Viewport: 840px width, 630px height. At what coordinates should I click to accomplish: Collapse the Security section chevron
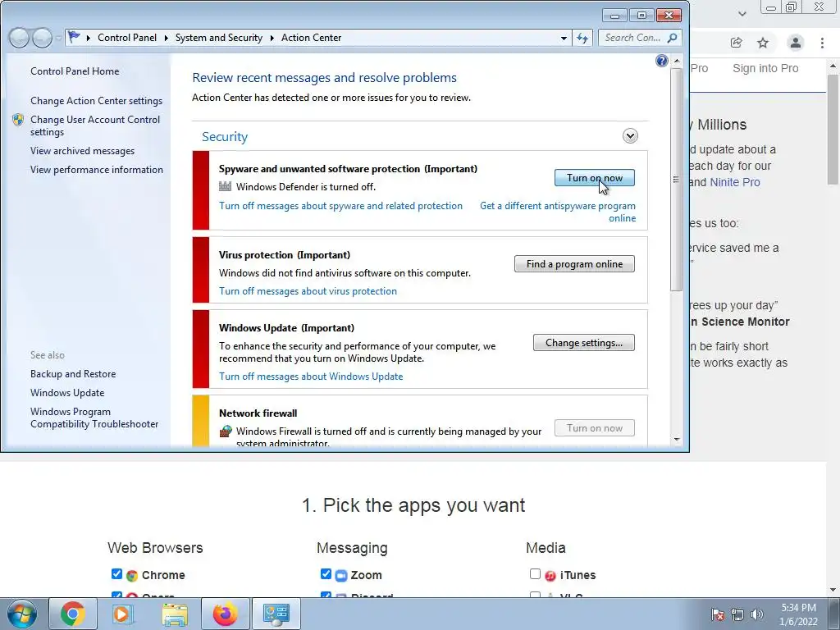[630, 135]
